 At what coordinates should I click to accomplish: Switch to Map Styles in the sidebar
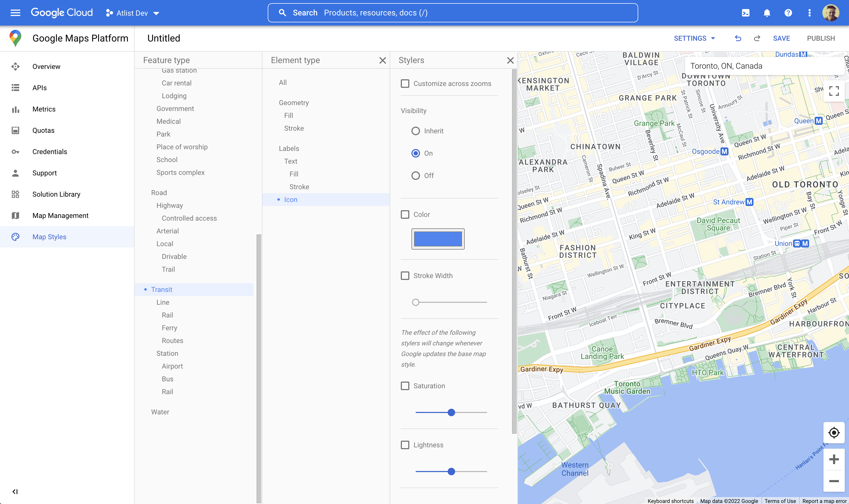pos(50,237)
